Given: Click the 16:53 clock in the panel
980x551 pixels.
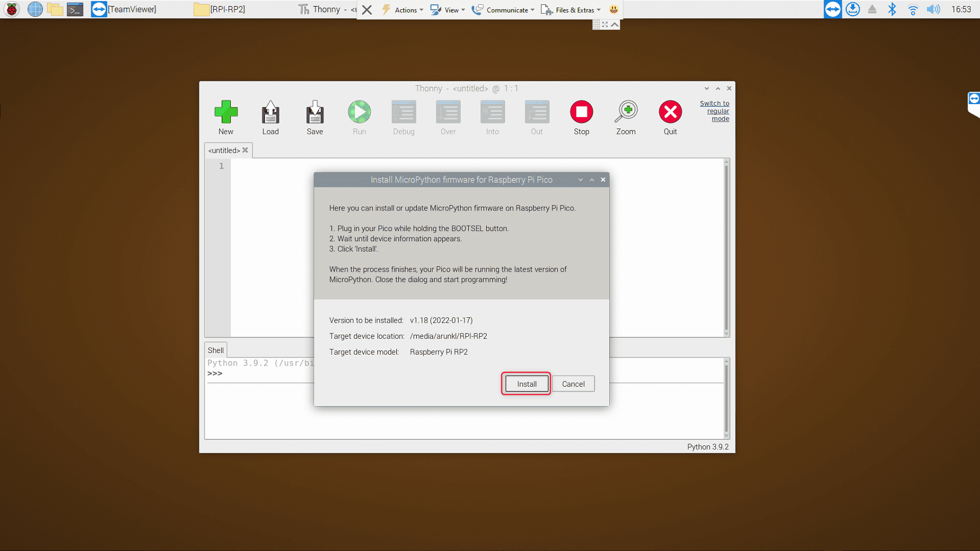Looking at the screenshot, I should pyautogui.click(x=961, y=9).
